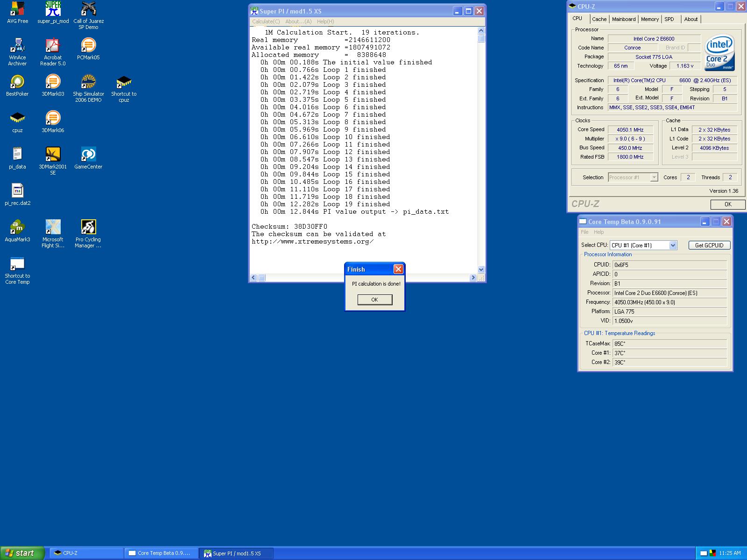Click the Super PI title bar icon
This screenshot has height=560, width=747.
click(x=254, y=11)
